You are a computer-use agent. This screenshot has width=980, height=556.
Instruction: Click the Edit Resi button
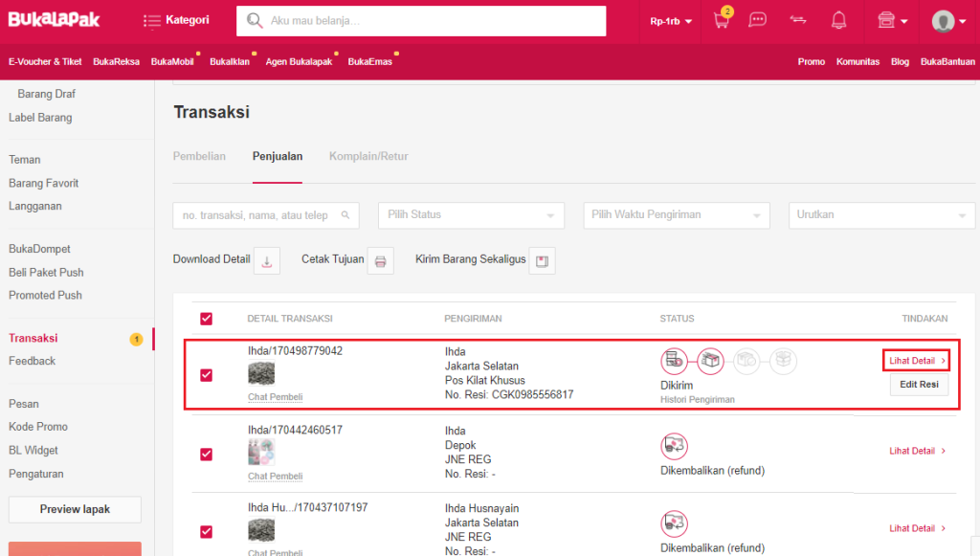tap(919, 384)
